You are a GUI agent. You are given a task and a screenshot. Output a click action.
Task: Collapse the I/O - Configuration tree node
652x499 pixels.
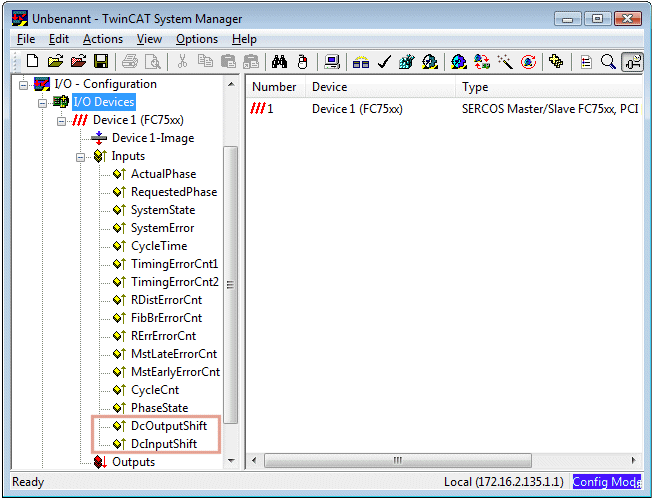coord(24,85)
